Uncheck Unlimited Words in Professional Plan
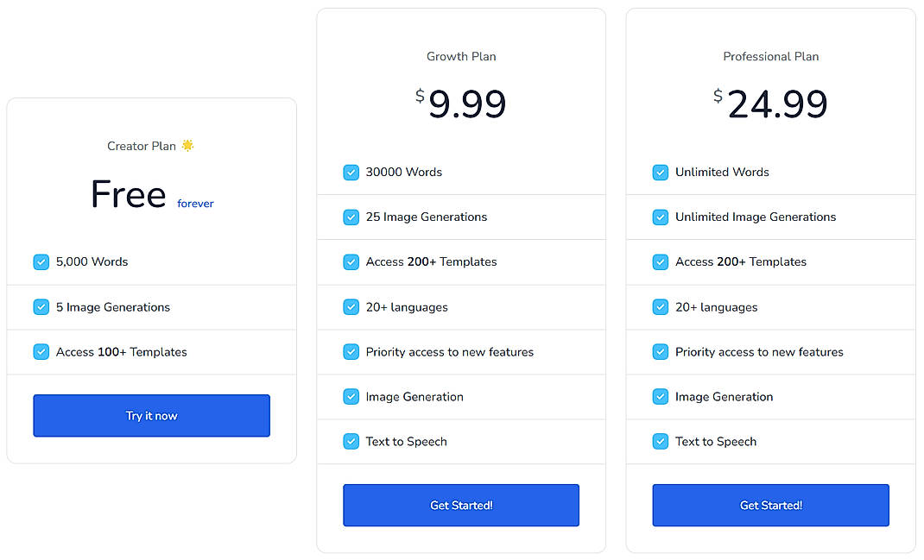 660,172
